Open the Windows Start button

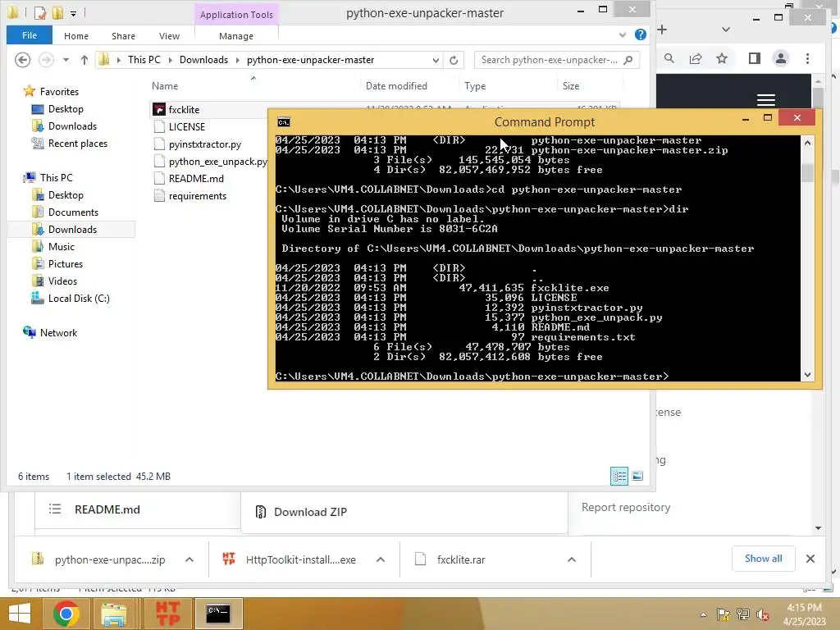tap(20, 614)
